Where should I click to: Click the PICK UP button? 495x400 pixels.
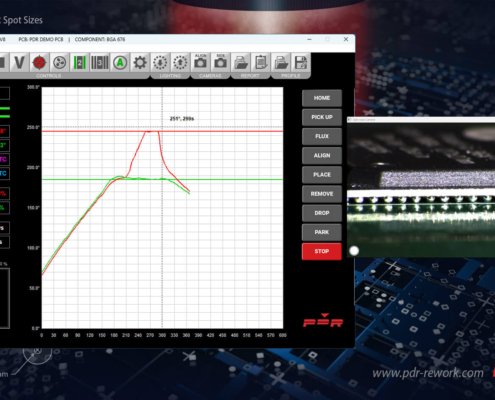[x=322, y=117]
